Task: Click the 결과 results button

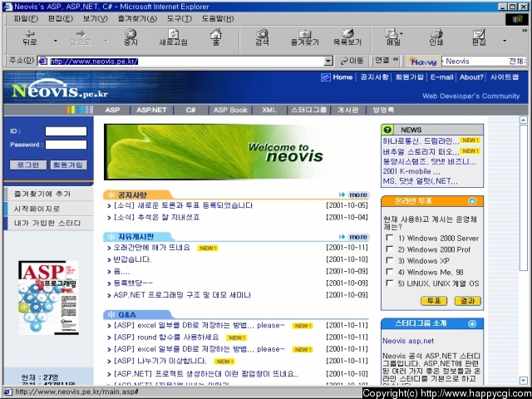Action: [x=467, y=301]
